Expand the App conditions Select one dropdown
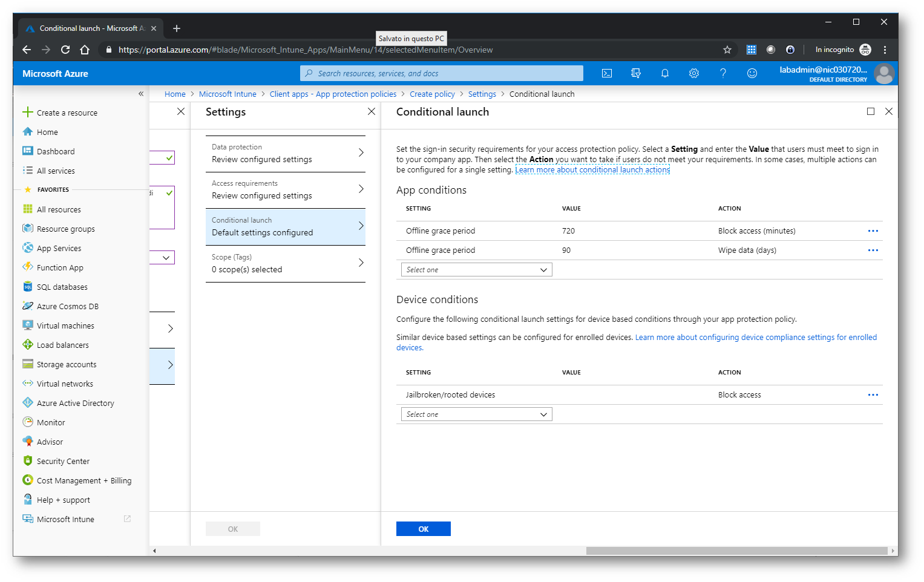Viewport: 924px width, 582px height. 477,270
